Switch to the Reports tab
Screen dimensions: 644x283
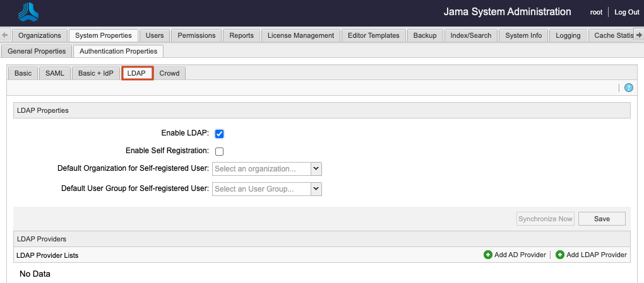[241, 35]
